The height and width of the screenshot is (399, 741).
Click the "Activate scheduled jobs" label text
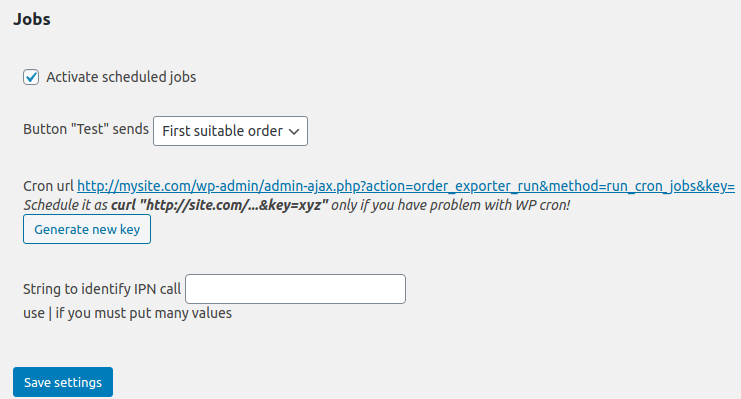pyautogui.click(x=121, y=77)
